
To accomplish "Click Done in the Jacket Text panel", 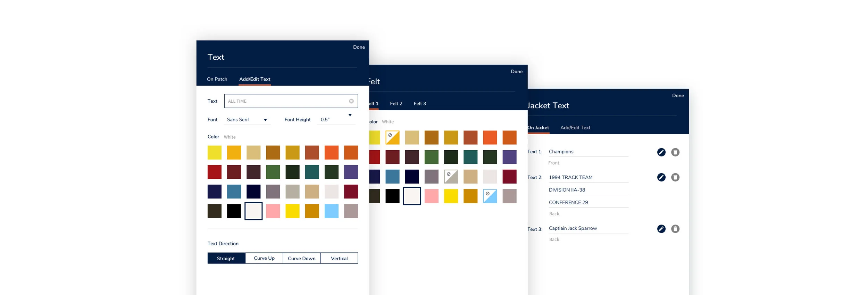I will coord(678,95).
